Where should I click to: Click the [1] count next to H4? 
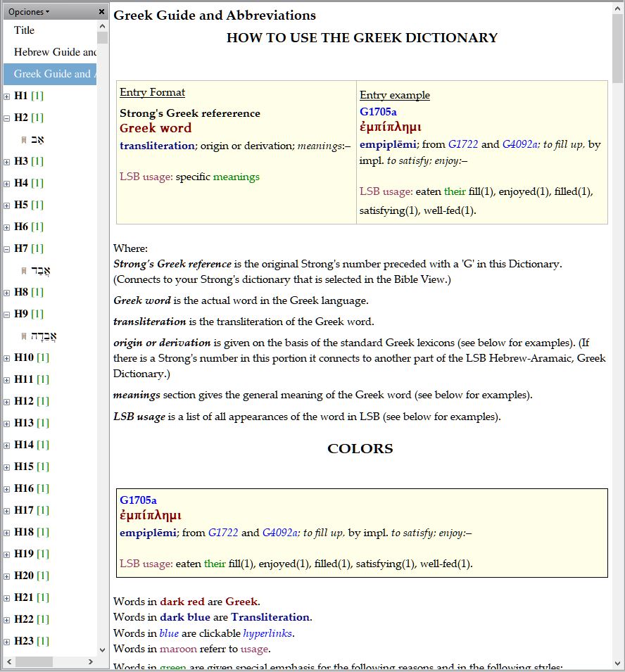click(x=37, y=183)
